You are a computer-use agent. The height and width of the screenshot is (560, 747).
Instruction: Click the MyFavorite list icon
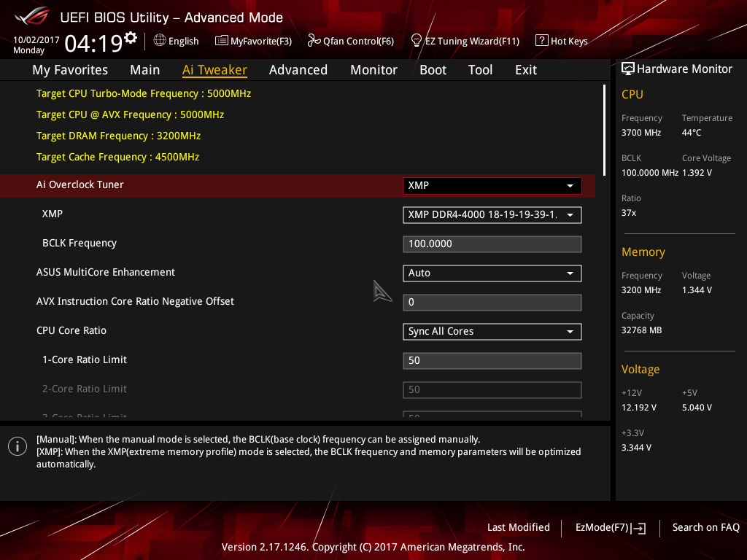click(222, 41)
